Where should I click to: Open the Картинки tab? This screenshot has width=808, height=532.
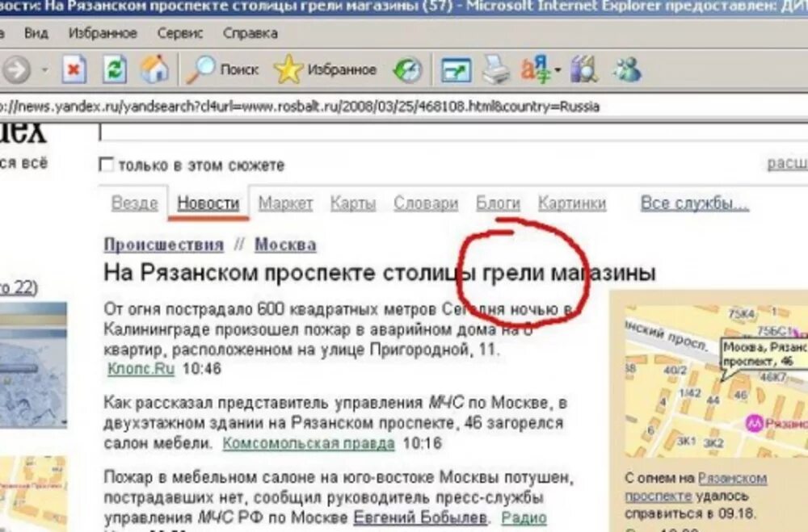click(x=572, y=203)
